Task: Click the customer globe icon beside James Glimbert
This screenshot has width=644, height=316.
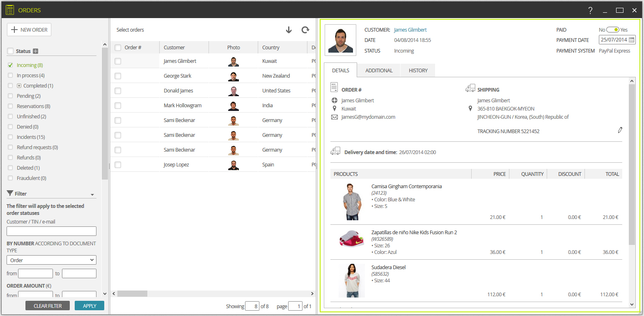Action: pos(335,100)
